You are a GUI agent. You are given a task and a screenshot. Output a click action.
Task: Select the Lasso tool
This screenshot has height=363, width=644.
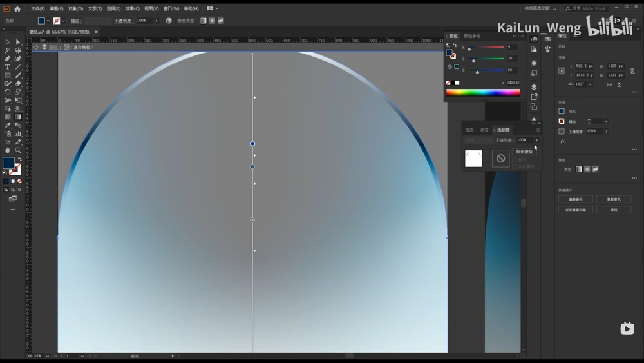click(18, 50)
